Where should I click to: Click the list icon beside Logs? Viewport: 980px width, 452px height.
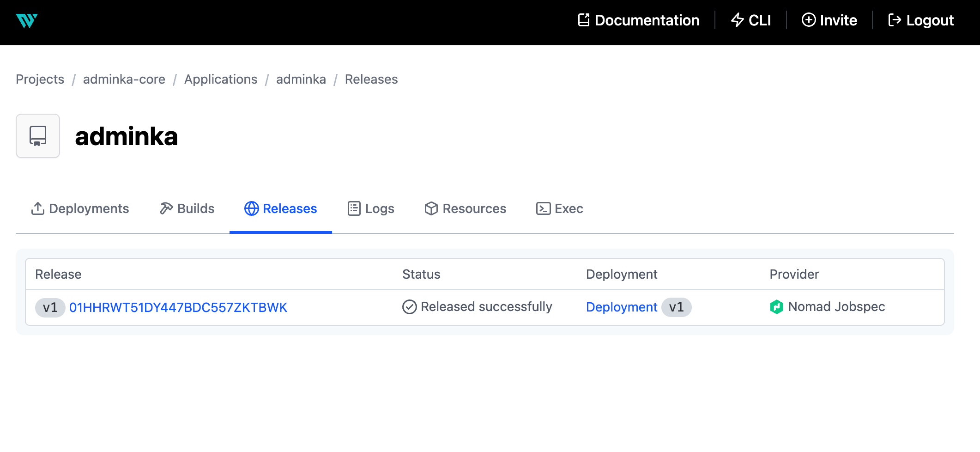coord(354,209)
